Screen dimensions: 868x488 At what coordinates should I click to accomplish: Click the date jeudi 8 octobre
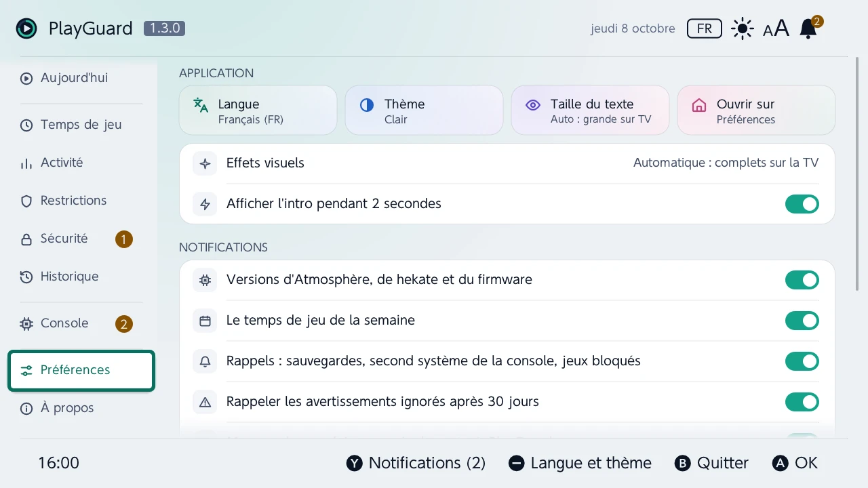pos(633,28)
